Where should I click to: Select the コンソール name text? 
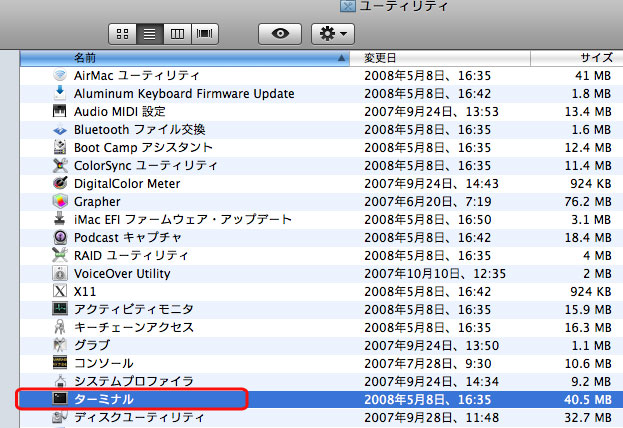tap(104, 363)
